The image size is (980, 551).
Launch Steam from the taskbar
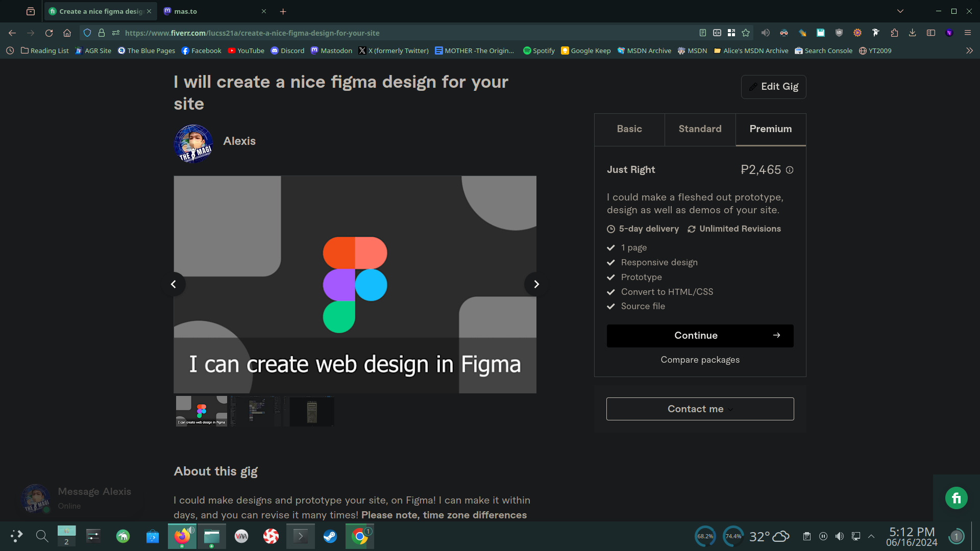(330, 536)
